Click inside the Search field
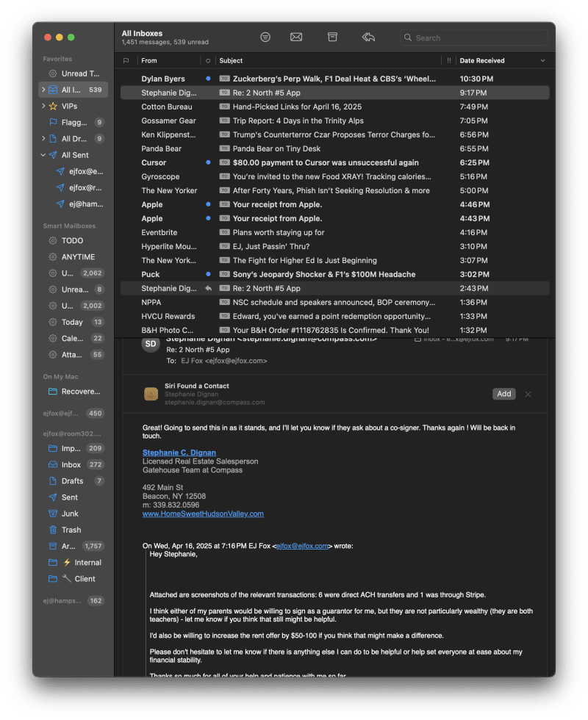Screen dimensions: 588x720 474,37
